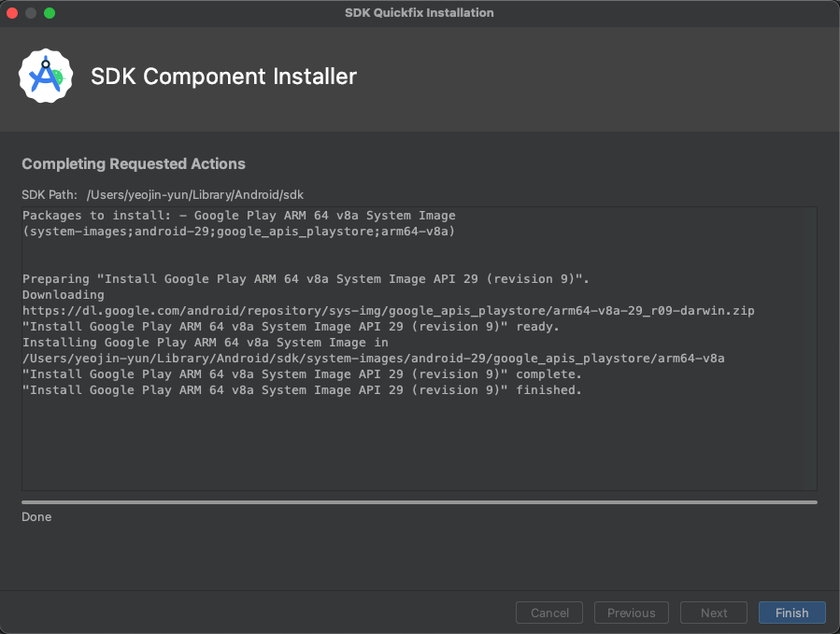Screen dimensions: 840x634
Task: Click the 'SDK Quickfix Installation' window title
Action: tap(420, 13)
